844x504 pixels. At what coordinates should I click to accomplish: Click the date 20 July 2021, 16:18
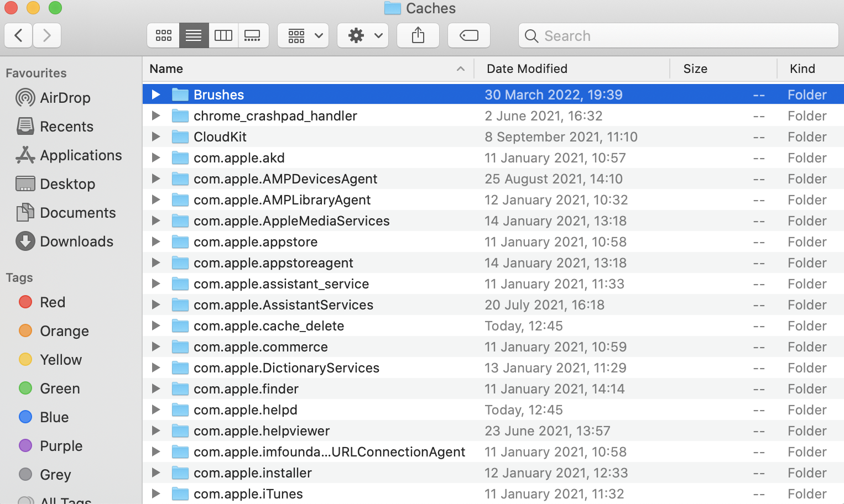[545, 305]
